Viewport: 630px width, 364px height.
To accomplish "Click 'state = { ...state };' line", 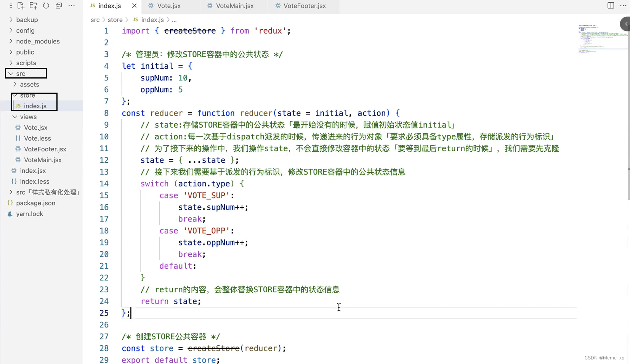I will coord(189,160).
